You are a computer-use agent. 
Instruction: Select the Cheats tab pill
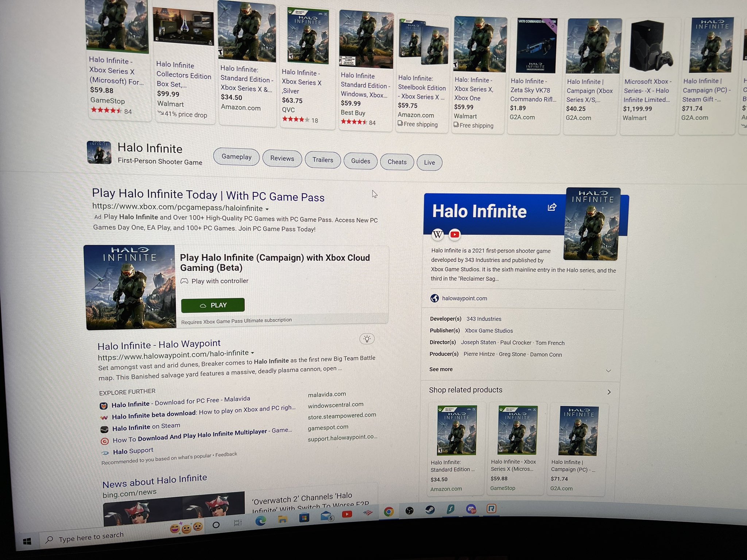(397, 162)
